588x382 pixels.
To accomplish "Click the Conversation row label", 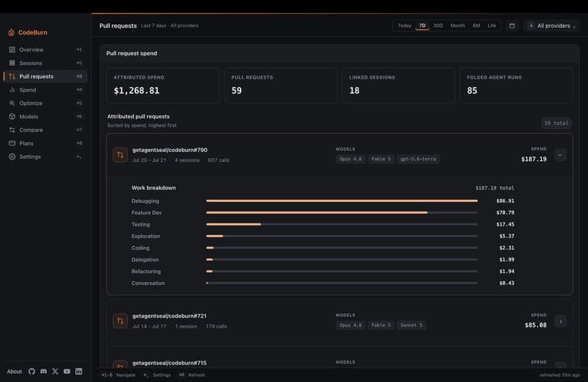I will (148, 284).
